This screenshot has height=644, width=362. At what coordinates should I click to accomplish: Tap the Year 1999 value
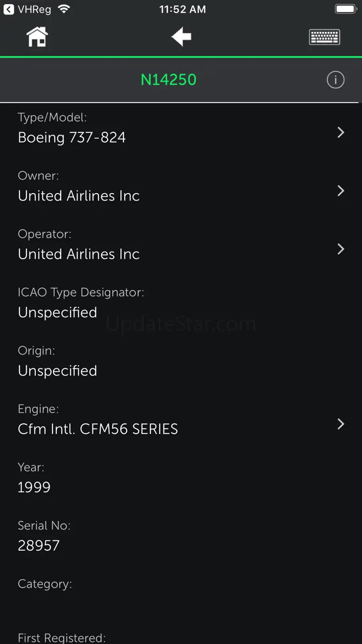click(x=34, y=487)
